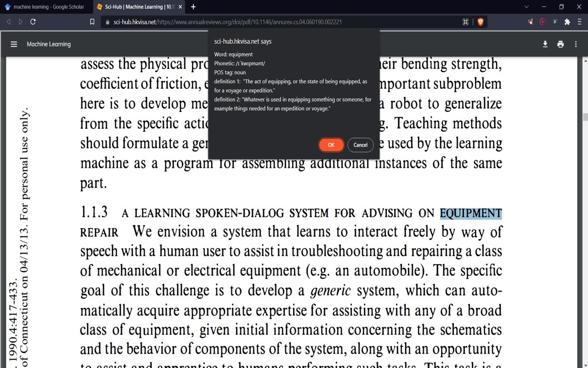Click the QR code icon in address bar
The image size is (588, 368).
pos(465,22)
